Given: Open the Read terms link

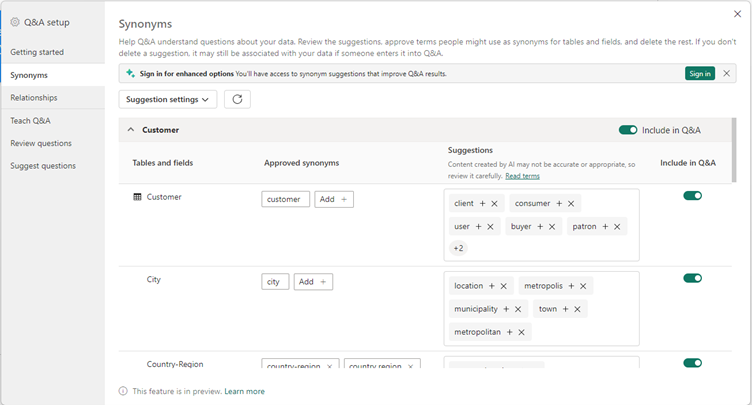Looking at the screenshot, I should (x=522, y=176).
